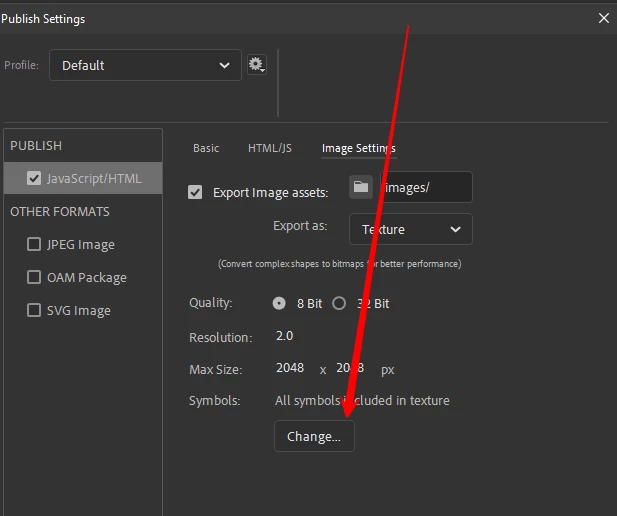Enable the SVG Image format checkbox
Screen dimensions: 617x516
tap(34, 310)
